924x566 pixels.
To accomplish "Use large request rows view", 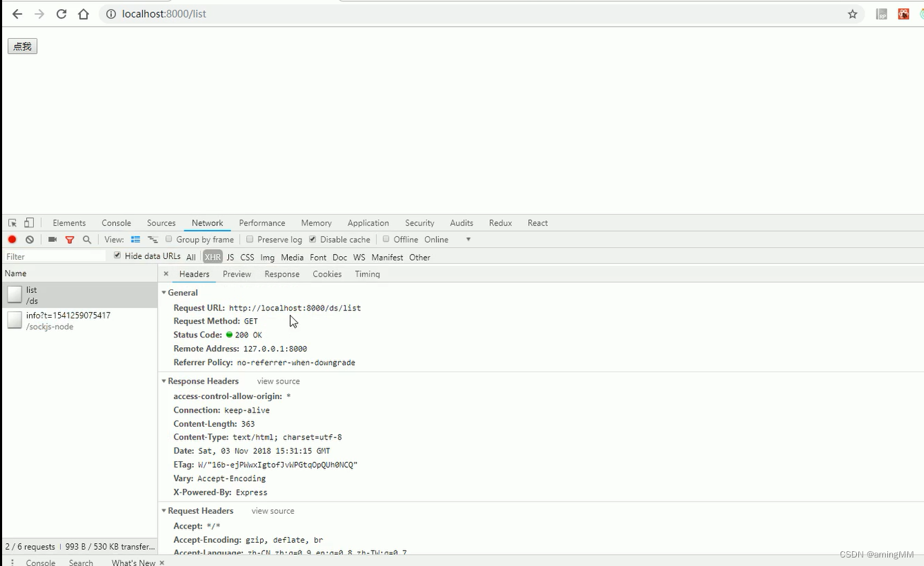I will point(136,240).
